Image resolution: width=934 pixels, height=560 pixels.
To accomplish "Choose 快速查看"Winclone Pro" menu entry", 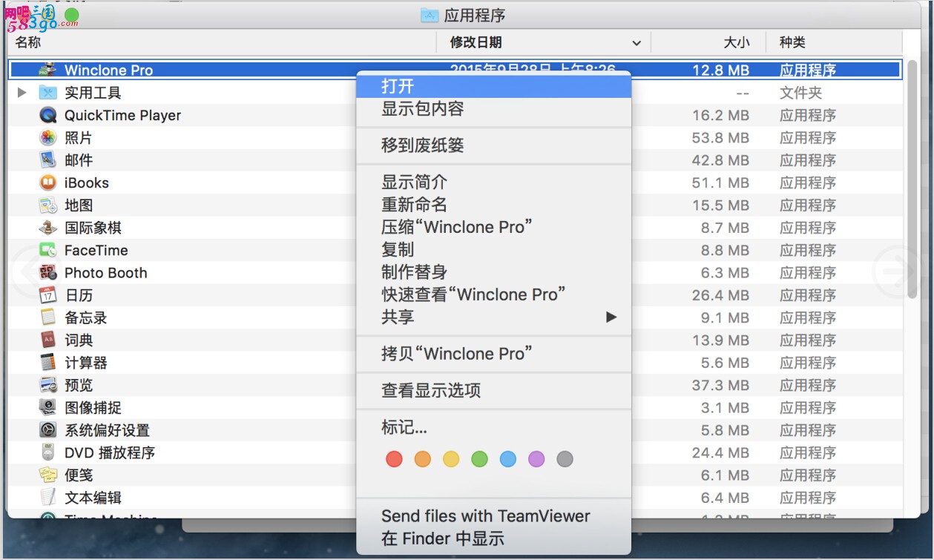I will (x=493, y=294).
